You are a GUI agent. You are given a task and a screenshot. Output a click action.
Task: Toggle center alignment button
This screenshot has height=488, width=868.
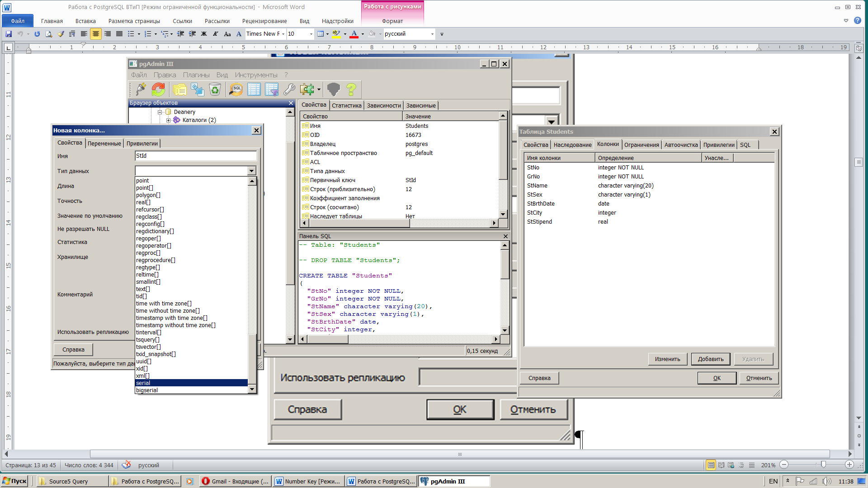coord(96,34)
